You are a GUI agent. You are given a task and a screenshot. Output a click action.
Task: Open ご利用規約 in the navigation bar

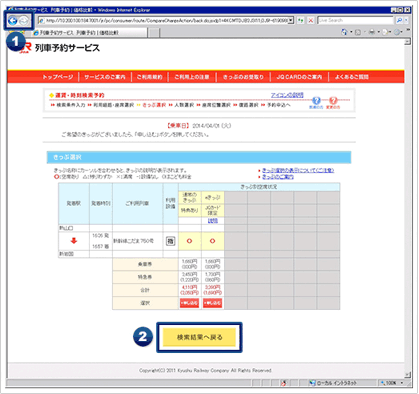tap(149, 77)
